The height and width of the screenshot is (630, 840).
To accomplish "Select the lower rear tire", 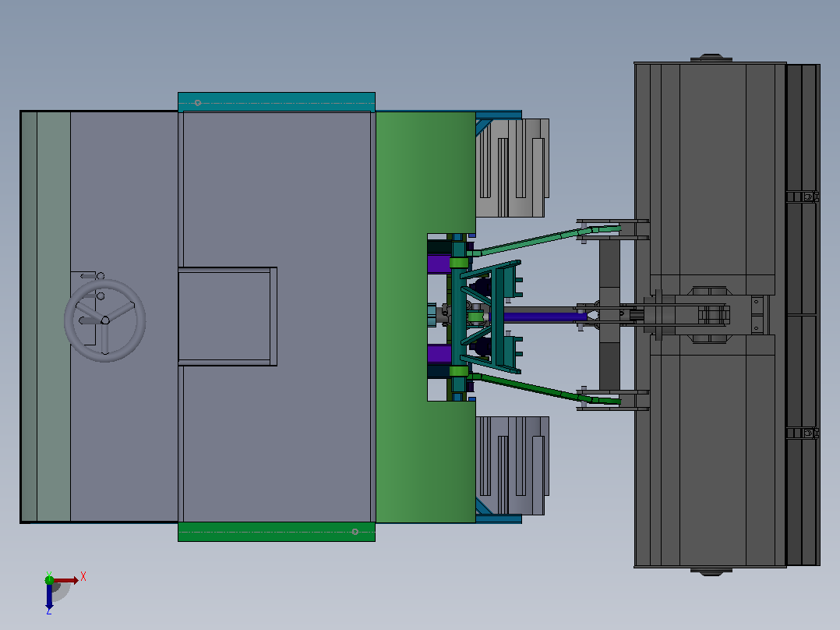I will [512, 465].
